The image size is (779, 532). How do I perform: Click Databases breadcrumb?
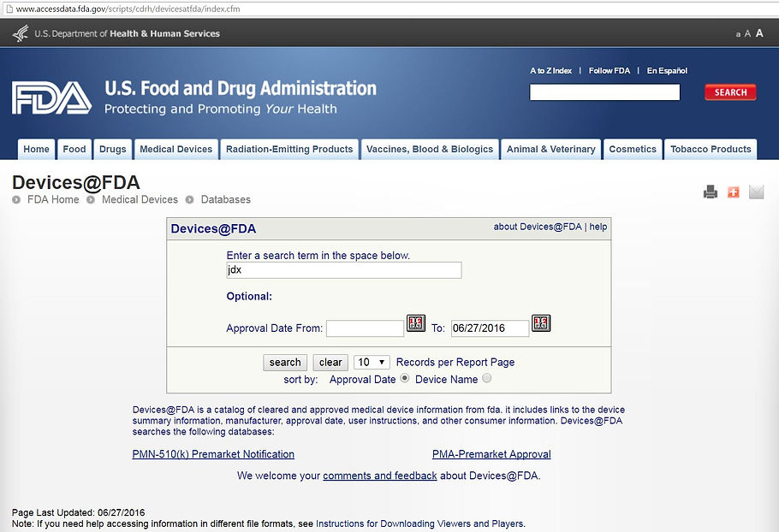click(225, 199)
